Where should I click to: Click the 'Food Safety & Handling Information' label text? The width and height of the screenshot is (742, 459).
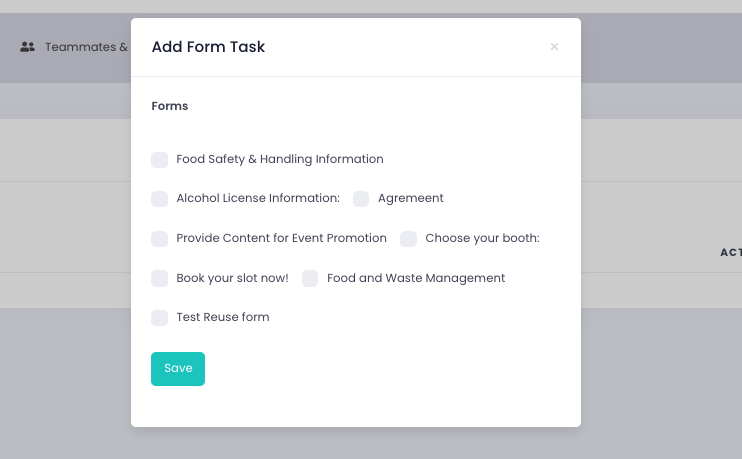click(280, 160)
